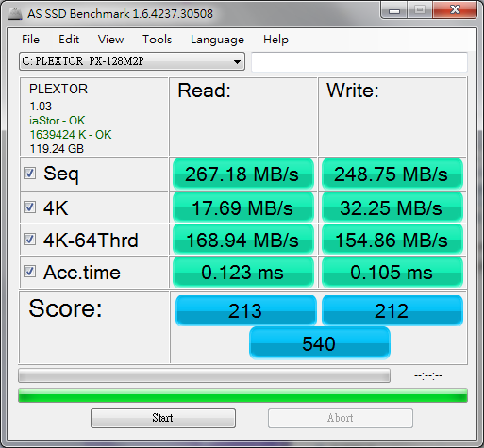Viewport: 484px width, 448px height.
Task: Open the Edit menu
Action: coord(69,40)
